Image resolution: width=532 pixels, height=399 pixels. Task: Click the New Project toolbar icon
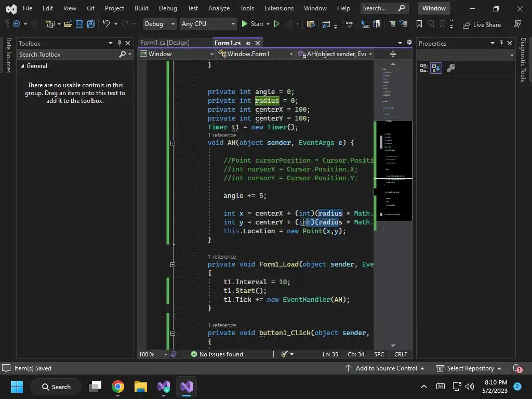coord(50,24)
